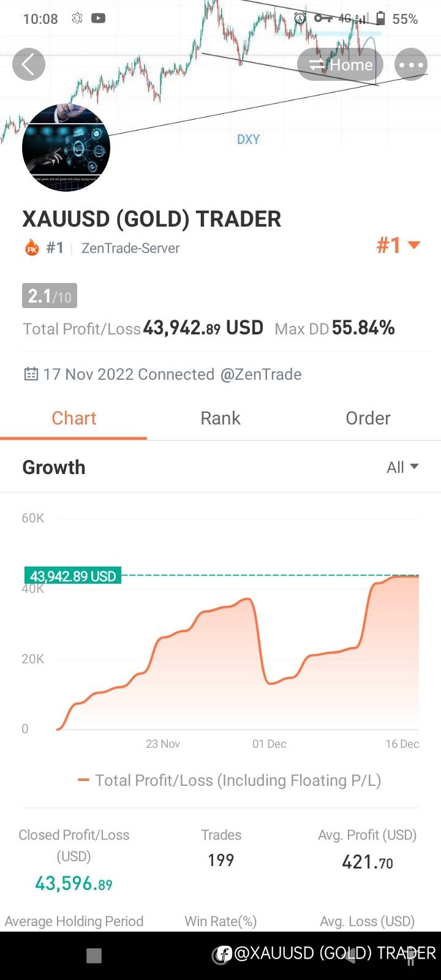
Task: Open the three-dot more options menu
Action: click(410, 64)
